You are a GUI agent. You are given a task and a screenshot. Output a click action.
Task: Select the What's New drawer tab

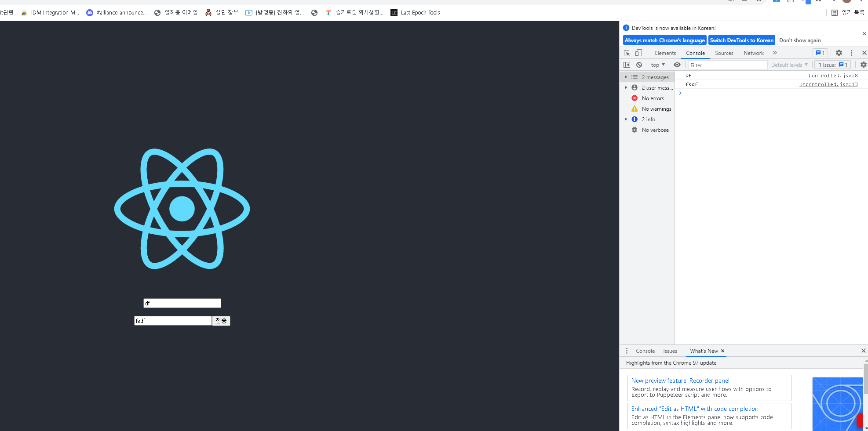[704, 351]
